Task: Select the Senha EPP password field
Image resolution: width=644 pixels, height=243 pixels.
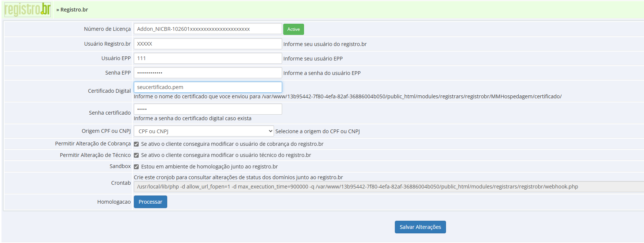Action: (208, 73)
